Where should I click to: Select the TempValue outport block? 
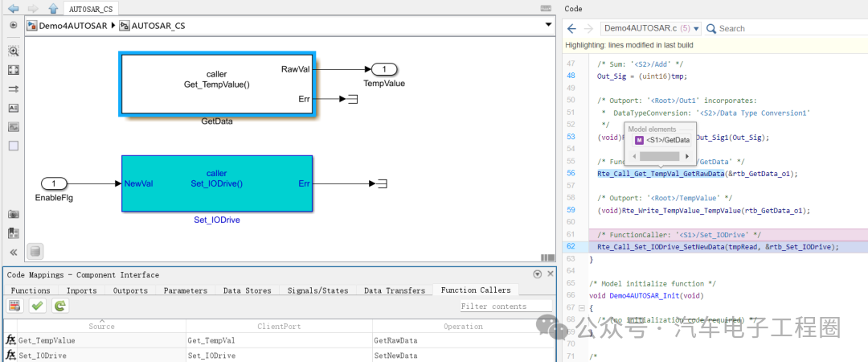pos(384,69)
